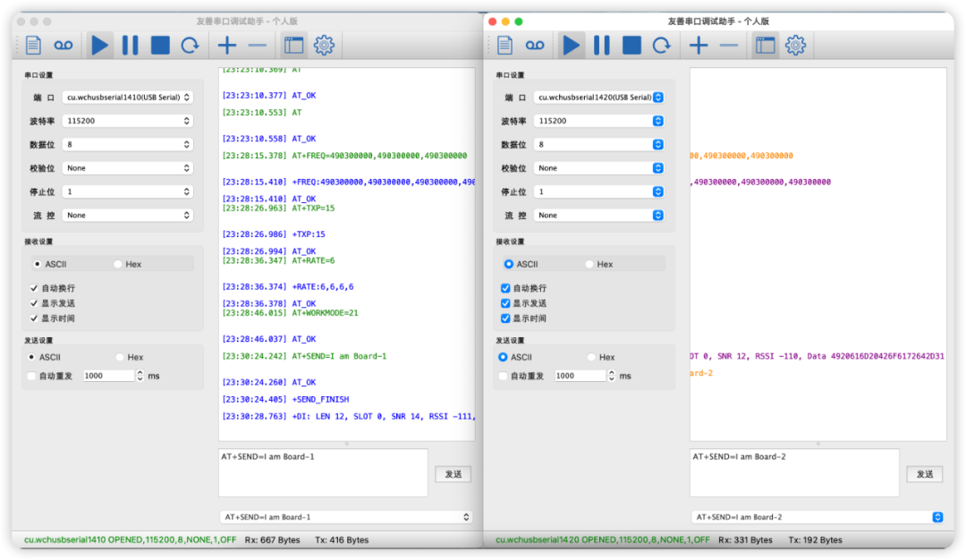Screen dimensions: 966x560
Task: Open settings gear in right window toolbar
Action: (795, 46)
